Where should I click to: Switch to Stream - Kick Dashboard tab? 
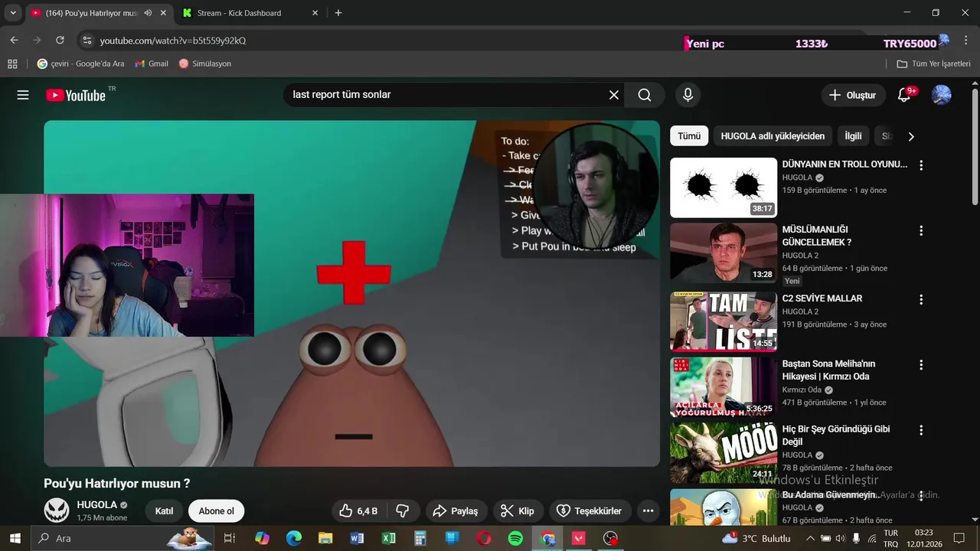[x=250, y=13]
